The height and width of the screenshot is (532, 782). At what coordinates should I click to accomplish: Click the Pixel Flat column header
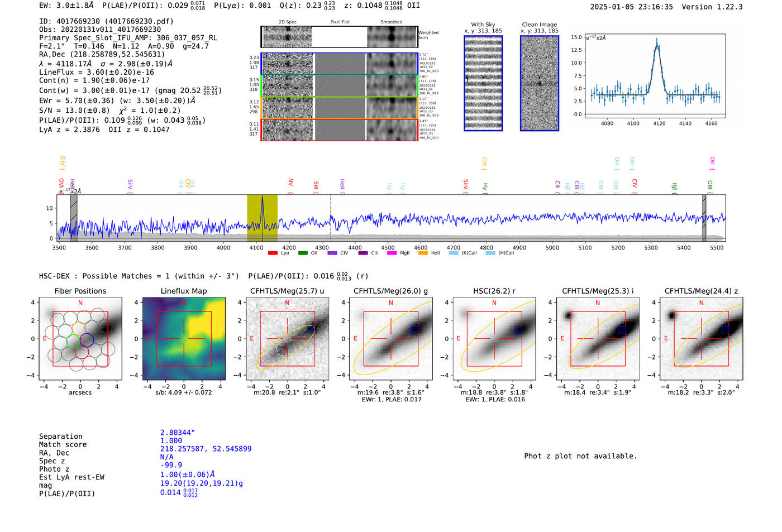pos(340,22)
